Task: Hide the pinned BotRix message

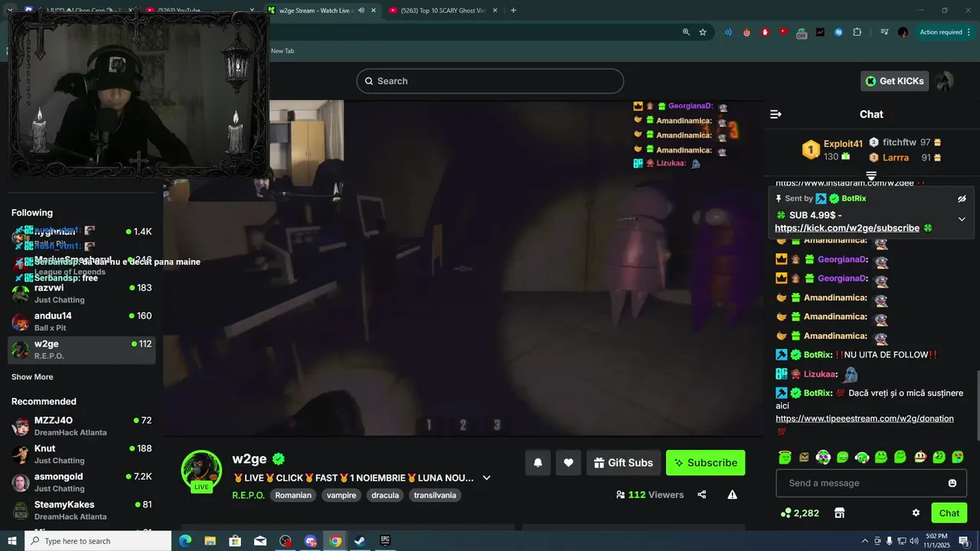Action: (962, 198)
